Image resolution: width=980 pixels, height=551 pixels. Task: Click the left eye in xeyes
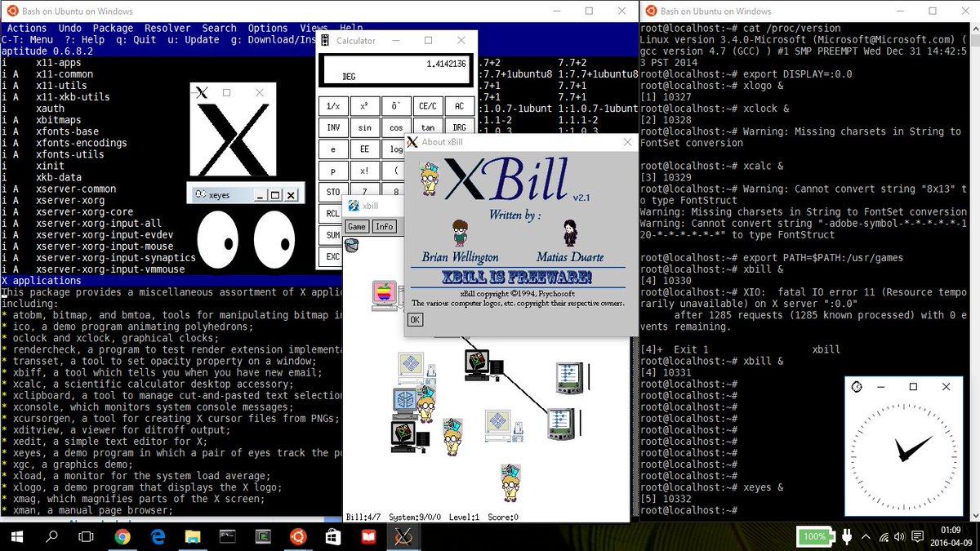(217, 238)
